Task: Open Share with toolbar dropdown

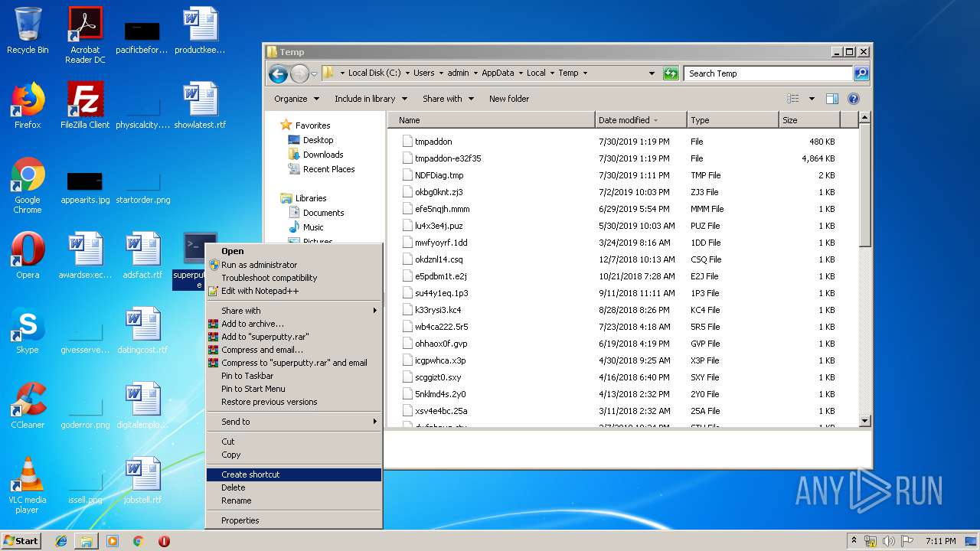Action: pos(448,99)
